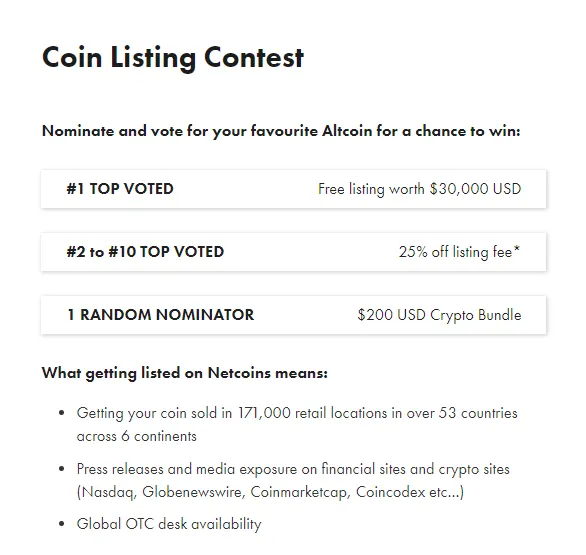Select the #1 TOP VOTED prize card
The height and width of the screenshot is (555, 586).
click(293, 189)
